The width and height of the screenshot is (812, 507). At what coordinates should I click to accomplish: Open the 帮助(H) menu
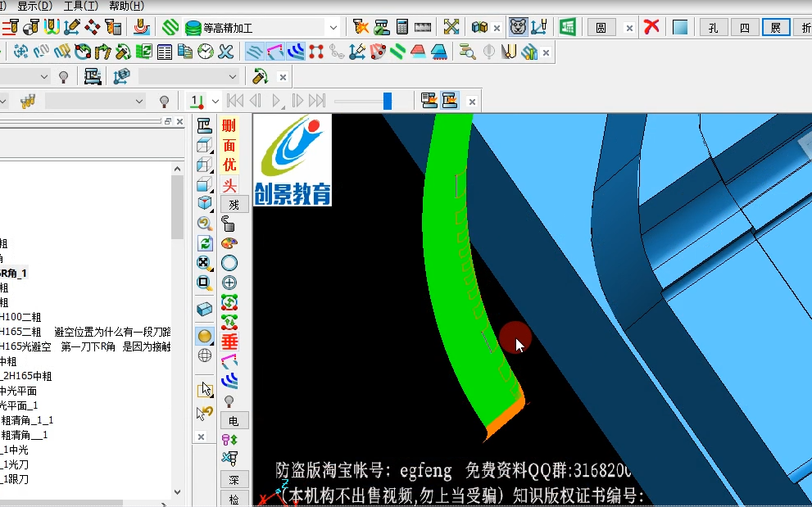coord(127,7)
